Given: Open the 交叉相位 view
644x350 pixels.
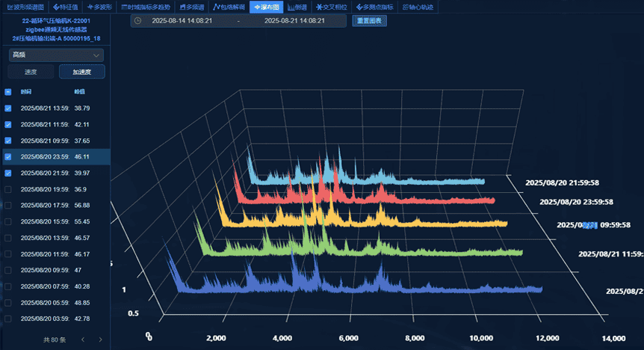Looking at the screenshot, I should [332, 7].
